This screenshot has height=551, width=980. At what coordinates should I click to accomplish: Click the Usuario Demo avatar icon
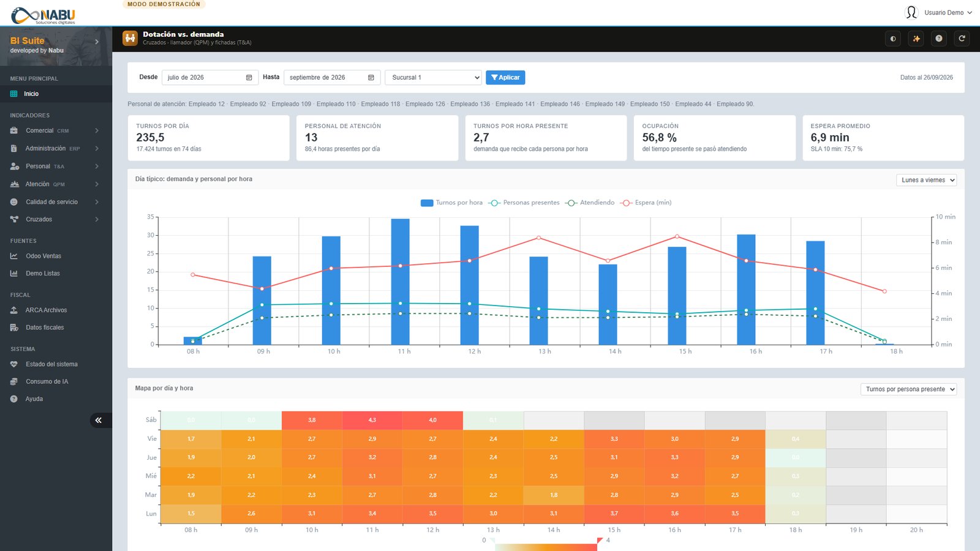(x=911, y=12)
